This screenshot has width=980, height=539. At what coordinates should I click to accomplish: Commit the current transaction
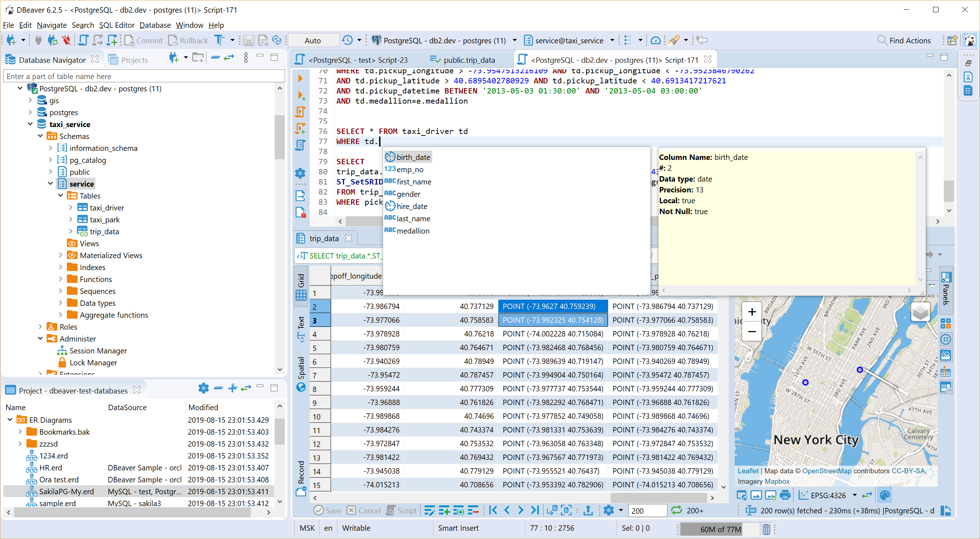[143, 40]
